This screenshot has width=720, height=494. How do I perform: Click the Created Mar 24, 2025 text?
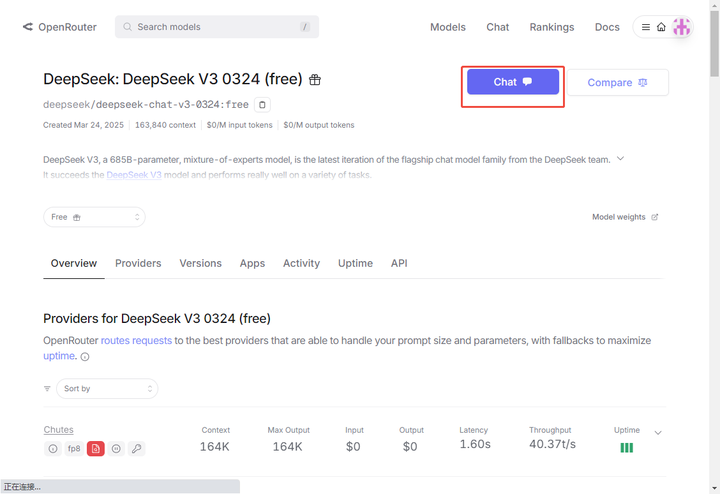[84, 125]
